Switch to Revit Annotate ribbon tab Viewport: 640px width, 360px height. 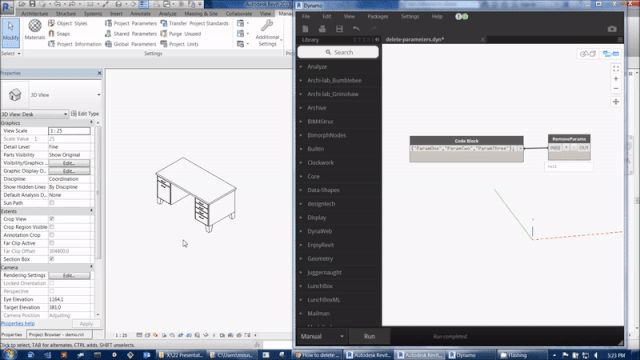pos(140,13)
